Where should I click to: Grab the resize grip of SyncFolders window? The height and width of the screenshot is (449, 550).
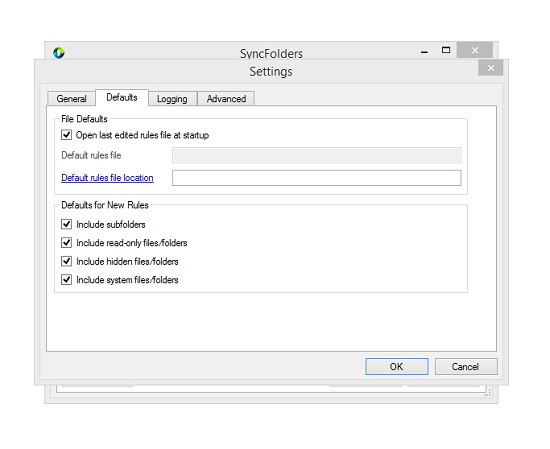click(487, 392)
